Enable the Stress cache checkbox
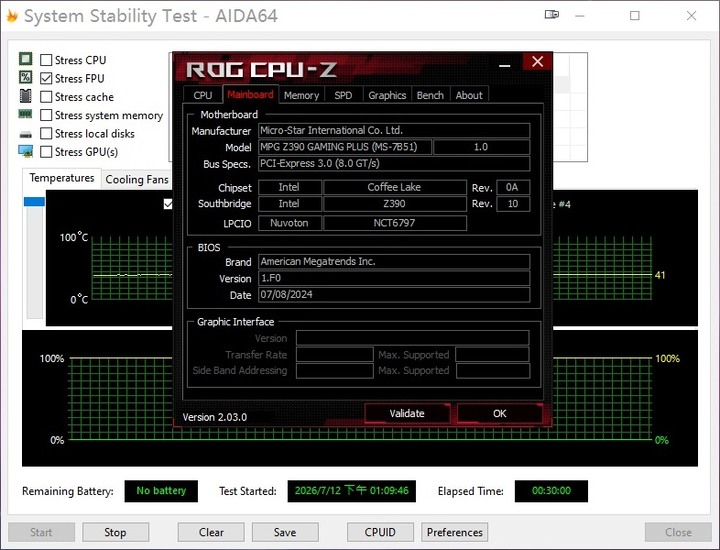 [x=46, y=97]
